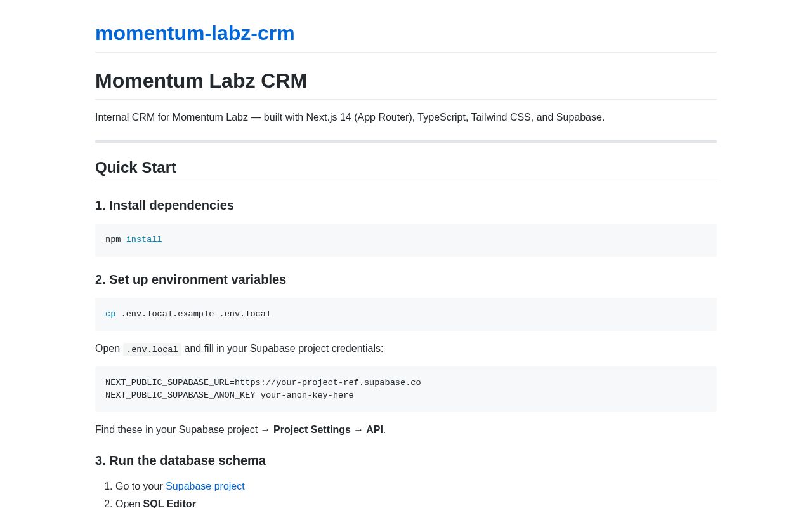Select the NEXT_PUBLIC_SUPABASE_URL line
The image size is (812, 508).
(x=263, y=382)
